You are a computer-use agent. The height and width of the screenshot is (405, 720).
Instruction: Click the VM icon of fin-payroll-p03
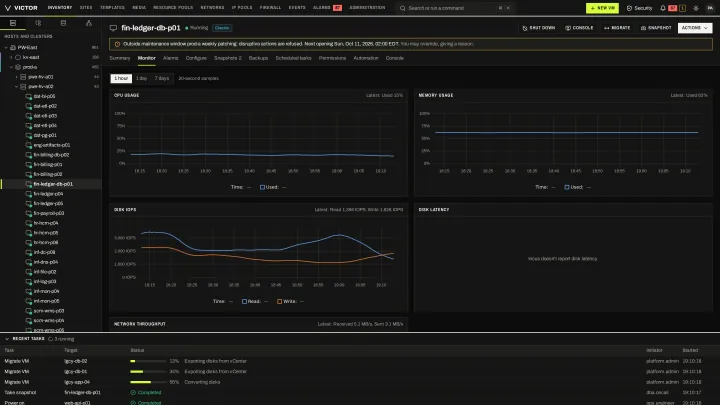click(x=28, y=213)
